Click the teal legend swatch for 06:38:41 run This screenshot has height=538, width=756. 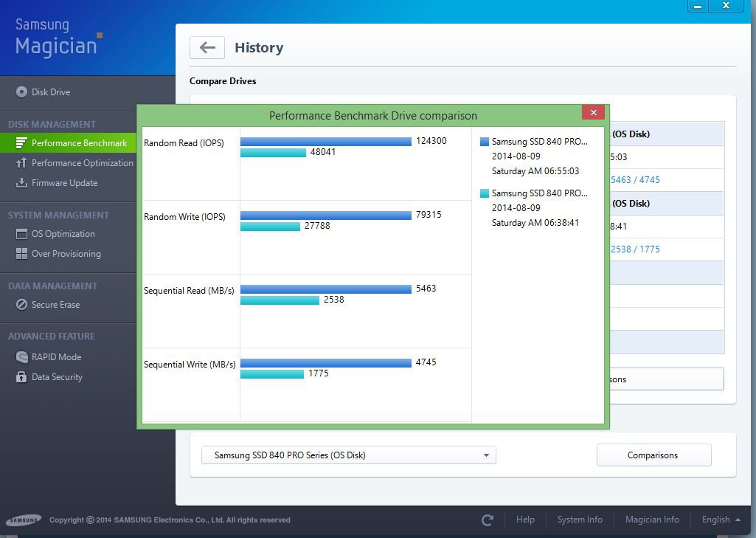[x=485, y=193]
